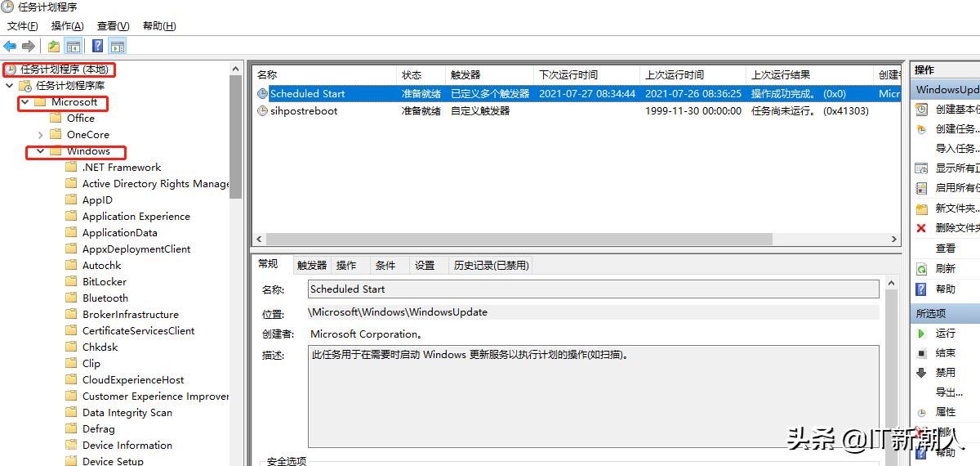Open help via the toolbar question mark icon

point(98,47)
